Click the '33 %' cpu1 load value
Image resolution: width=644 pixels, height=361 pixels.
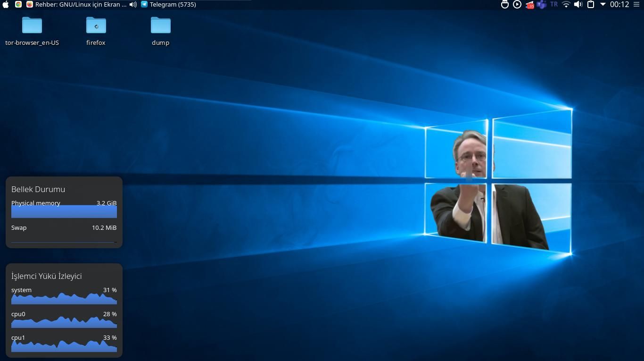click(x=110, y=337)
